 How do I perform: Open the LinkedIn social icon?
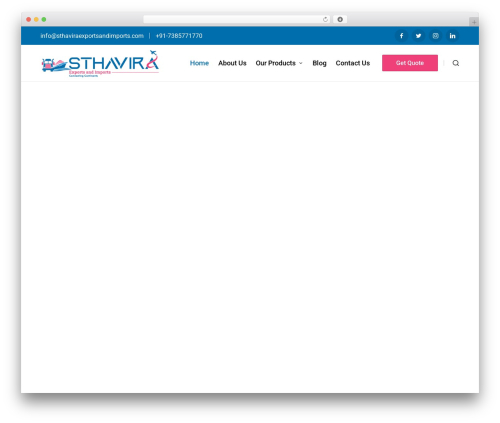point(452,36)
